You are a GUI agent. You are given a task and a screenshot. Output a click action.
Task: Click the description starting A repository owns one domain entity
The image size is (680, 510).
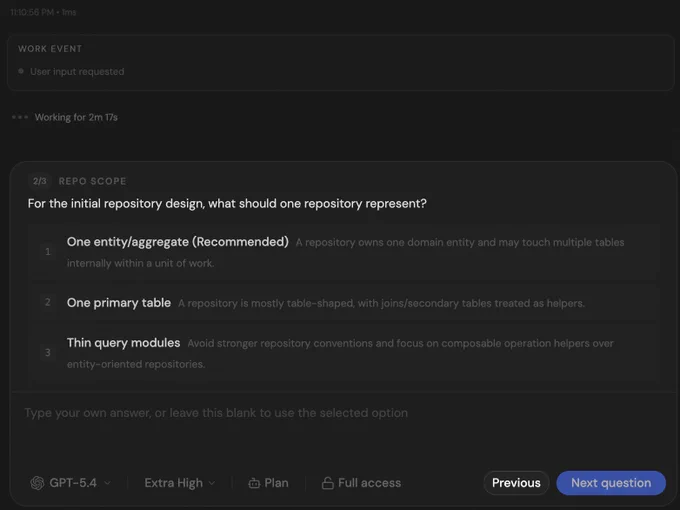(346, 253)
